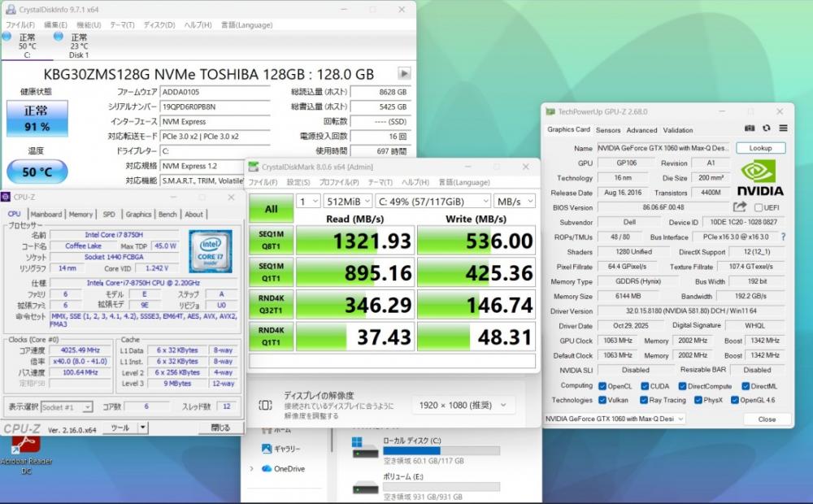Screen dimensions: 813x504
Task: Click the Local Disk (C:) drive icon in Explorer
Action: coord(365,449)
